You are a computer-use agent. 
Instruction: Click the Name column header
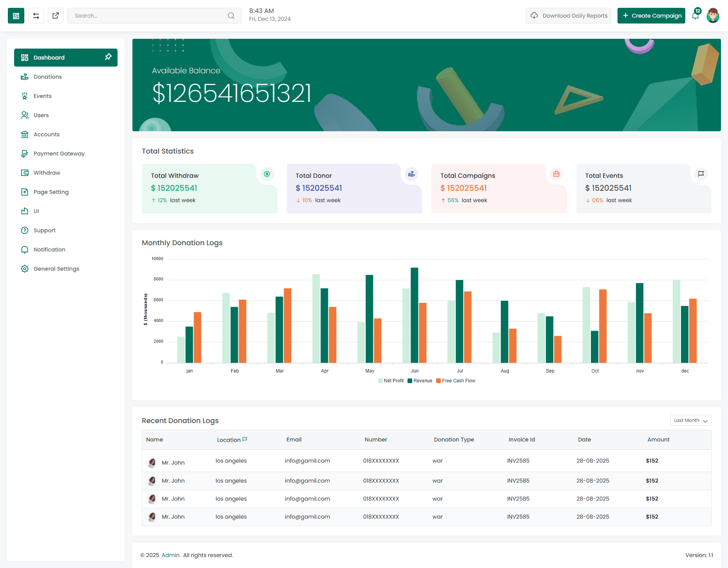point(154,440)
